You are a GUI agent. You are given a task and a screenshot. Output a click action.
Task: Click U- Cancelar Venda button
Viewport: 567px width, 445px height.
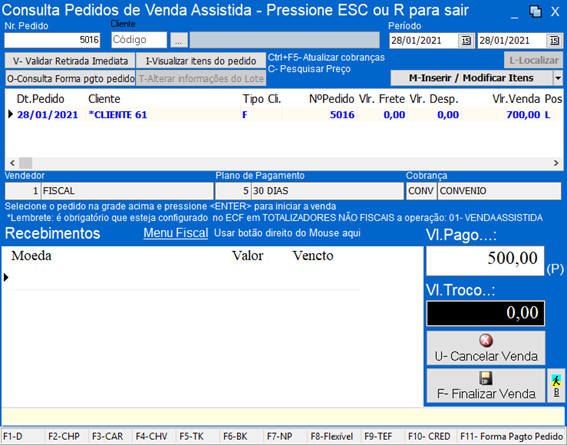(486, 348)
